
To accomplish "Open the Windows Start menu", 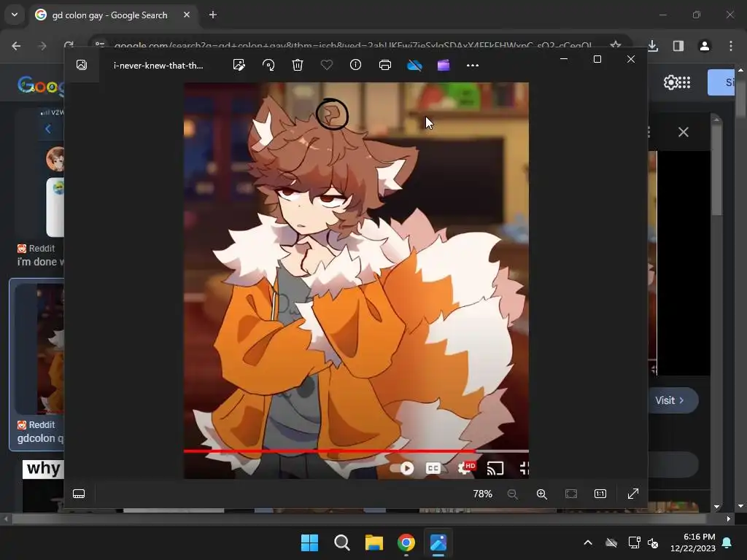I will tap(309, 542).
